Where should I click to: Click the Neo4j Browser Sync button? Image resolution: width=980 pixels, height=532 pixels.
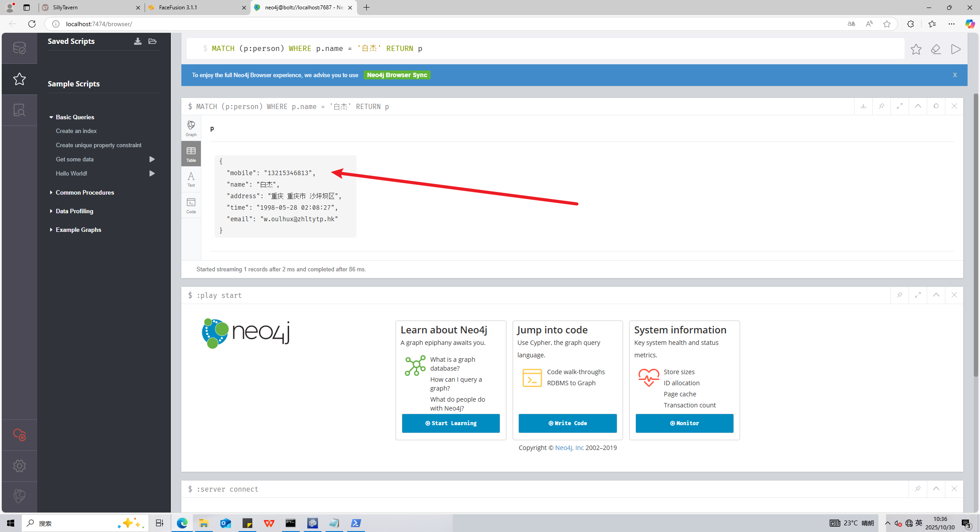[x=397, y=75]
